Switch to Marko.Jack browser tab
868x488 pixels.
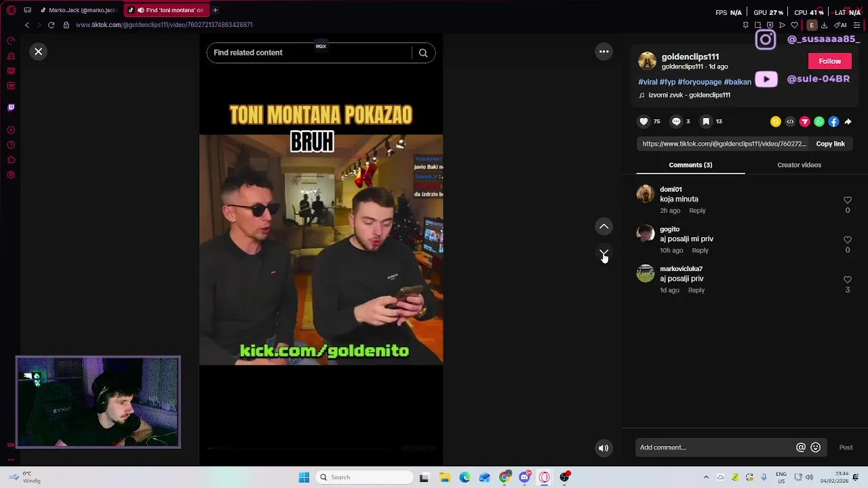click(78, 10)
